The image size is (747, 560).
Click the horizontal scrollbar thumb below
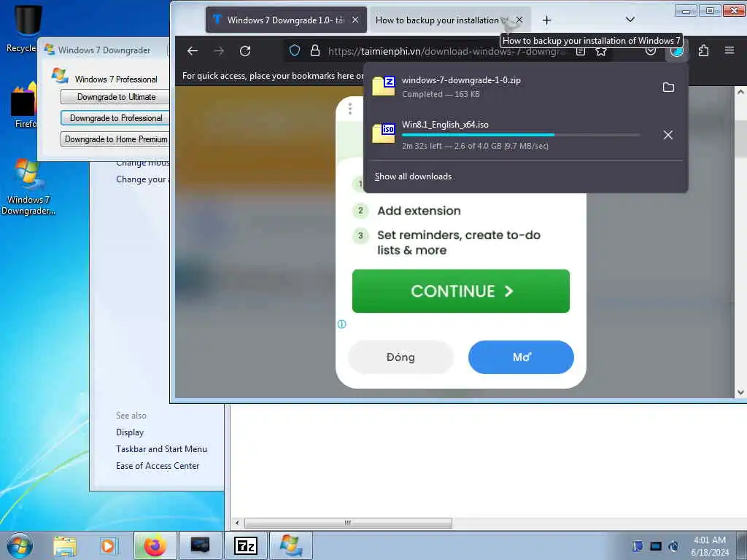(x=348, y=523)
